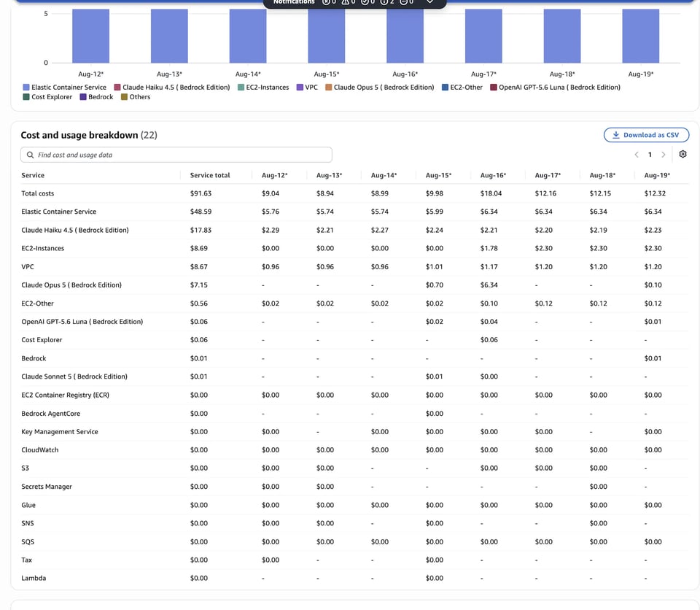Click the CloudWatch row label
Viewport: 700px width, 610px height.
[x=40, y=450]
